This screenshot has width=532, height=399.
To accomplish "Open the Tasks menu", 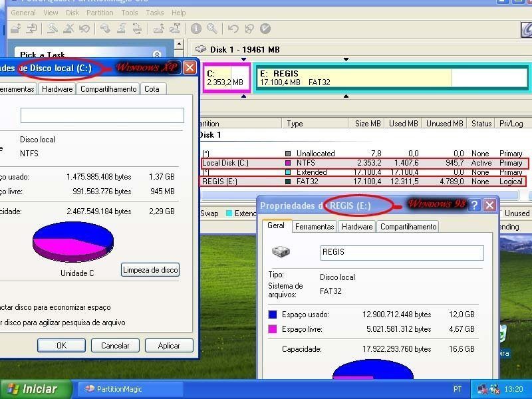I will [x=155, y=13].
